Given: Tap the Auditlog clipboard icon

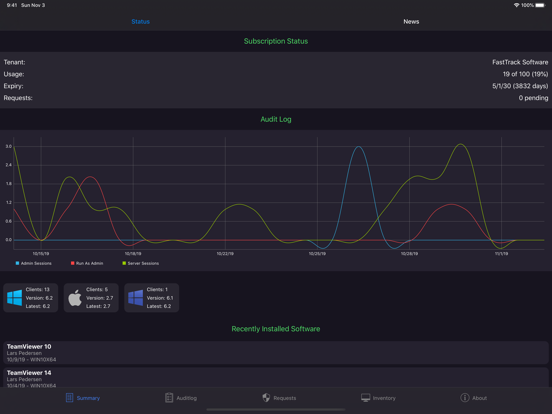Looking at the screenshot, I should [x=169, y=397].
